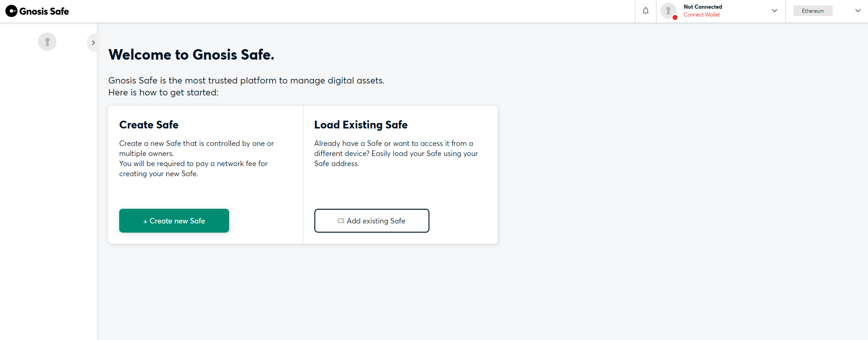Select the Ethereum network label

[813, 11]
